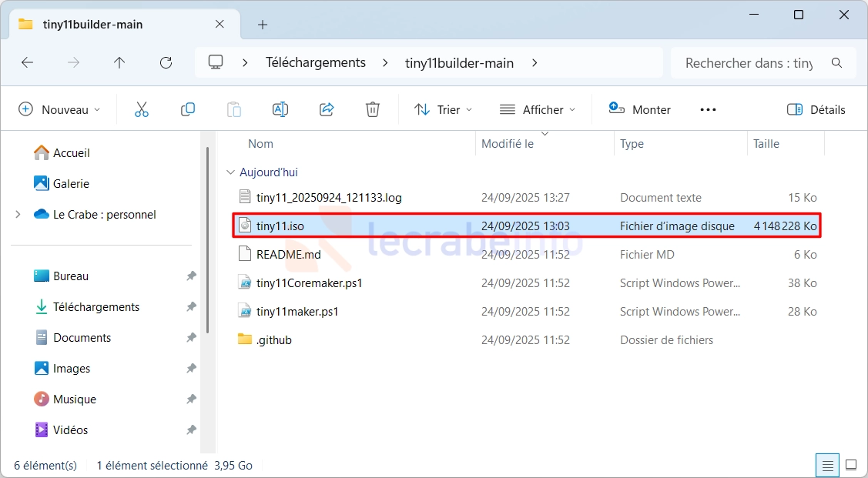Select the tiny11Coremaker.ps1 file name

pyautogui.click(x=310, y=282)
